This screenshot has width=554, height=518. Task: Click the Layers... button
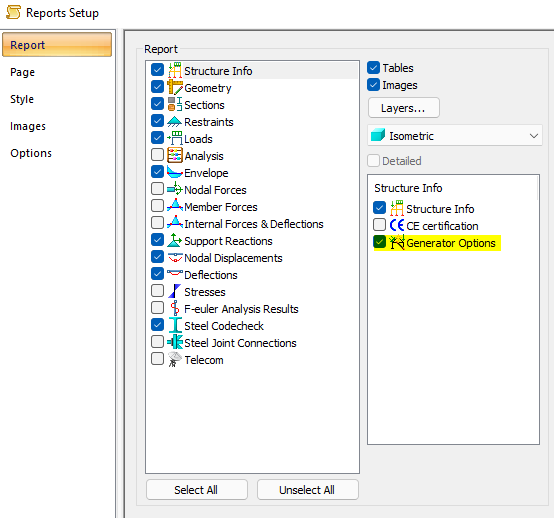pyautogui.click(x=403, y=108)
